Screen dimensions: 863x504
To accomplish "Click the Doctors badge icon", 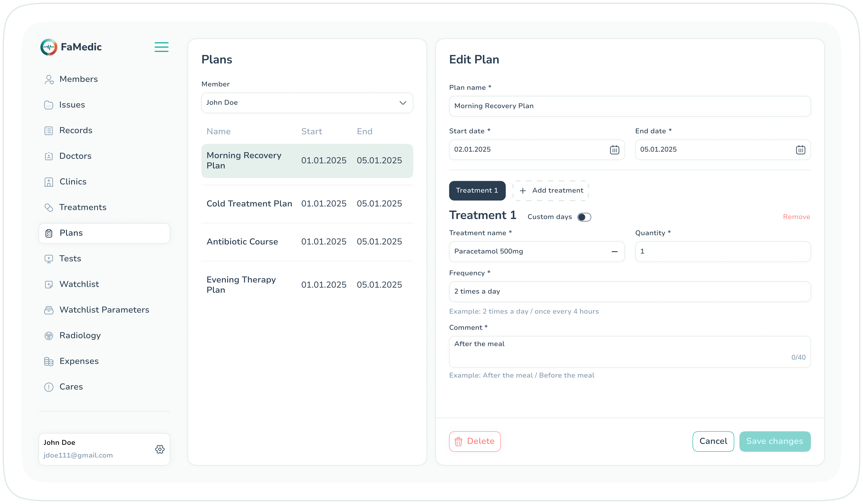I will tap(49, 156).
